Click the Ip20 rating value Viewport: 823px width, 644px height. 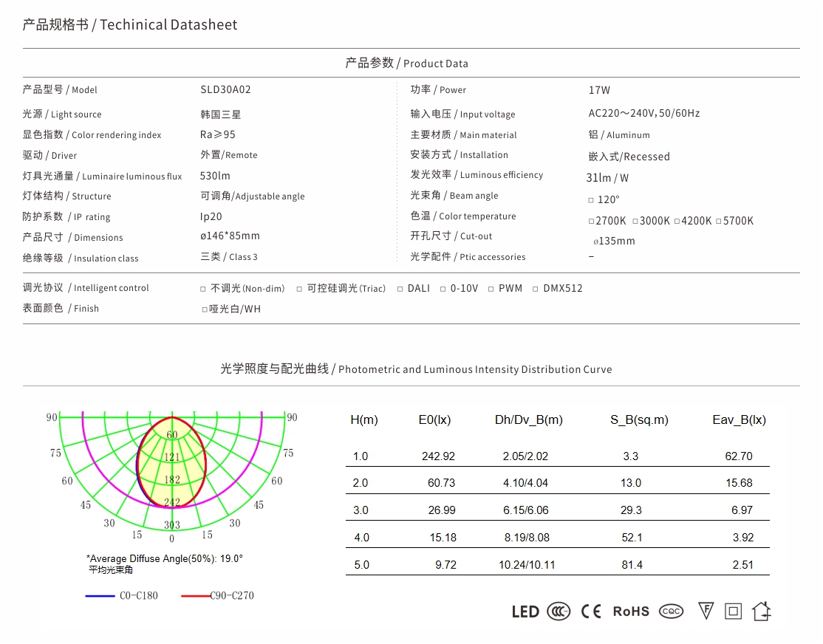(211, 217)
